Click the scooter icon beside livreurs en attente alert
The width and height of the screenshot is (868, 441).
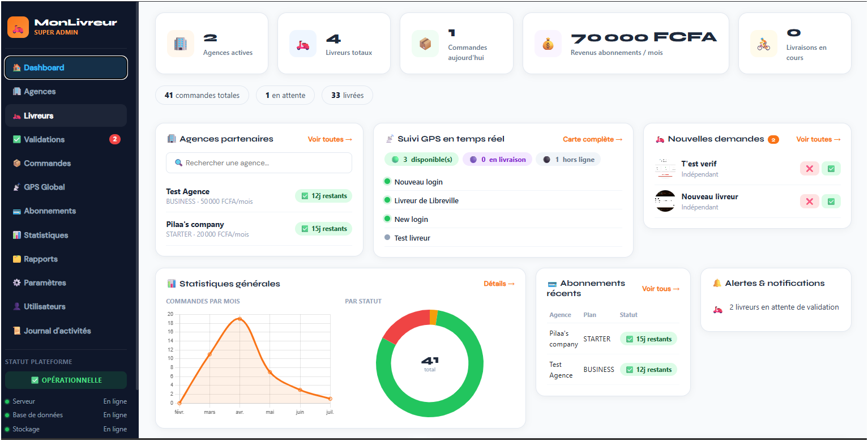tap(718, 309)
